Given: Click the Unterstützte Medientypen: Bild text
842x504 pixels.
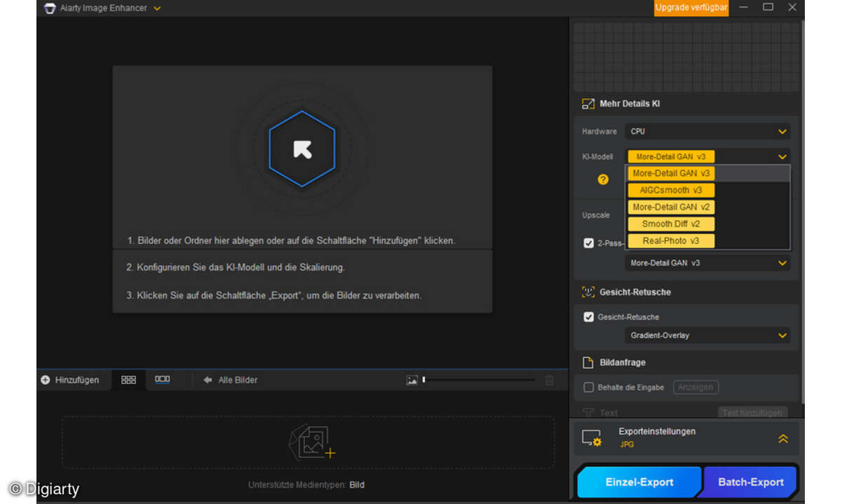Looking at the screenshot, I should [x=306, y=484].
